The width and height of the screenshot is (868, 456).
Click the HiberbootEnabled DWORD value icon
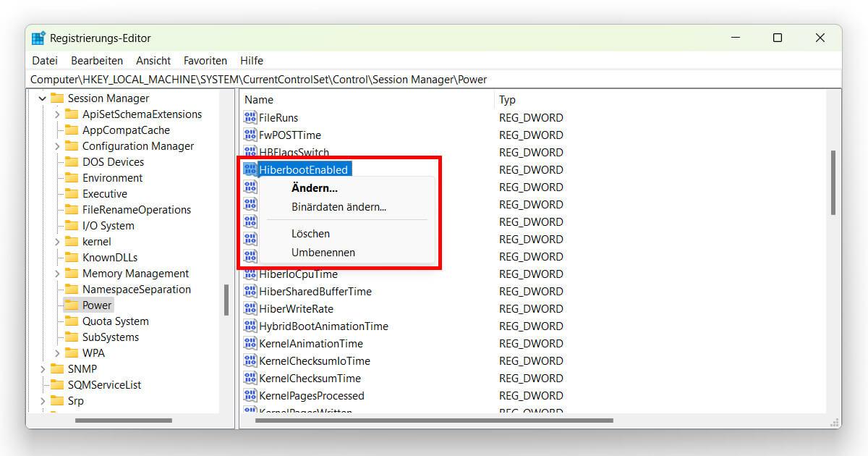click(250, 169)
